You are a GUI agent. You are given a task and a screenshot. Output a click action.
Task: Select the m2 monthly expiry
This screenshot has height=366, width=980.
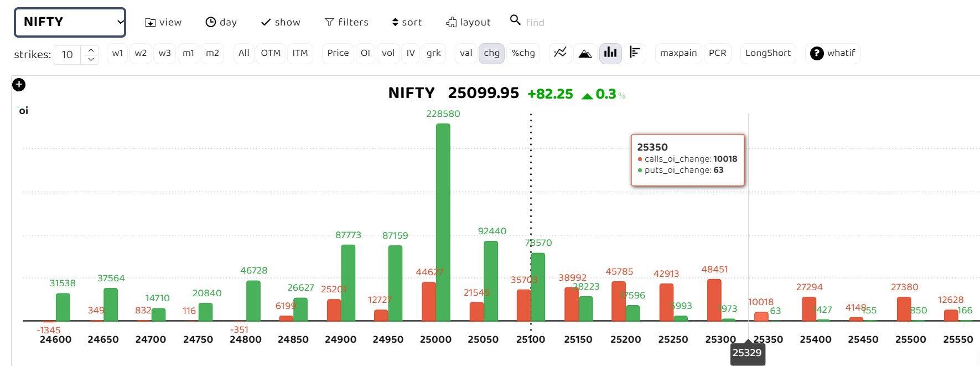click(x=212, y=53)
